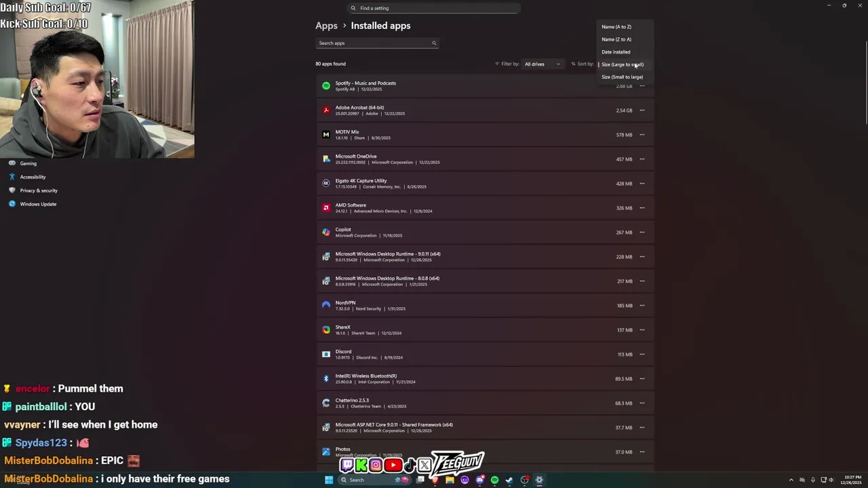868x488 pixels.
Task: Click the search magnifier in Search apps box
Action: 434,43
